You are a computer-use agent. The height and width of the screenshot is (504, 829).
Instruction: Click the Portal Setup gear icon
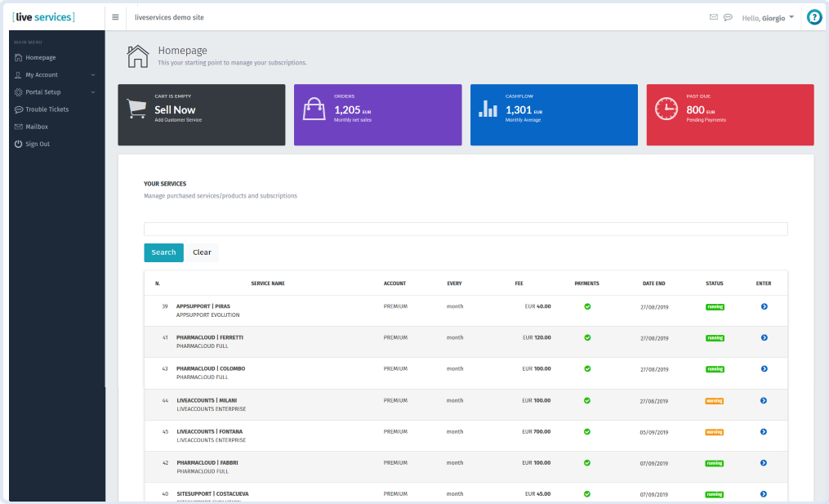[19, 92]
